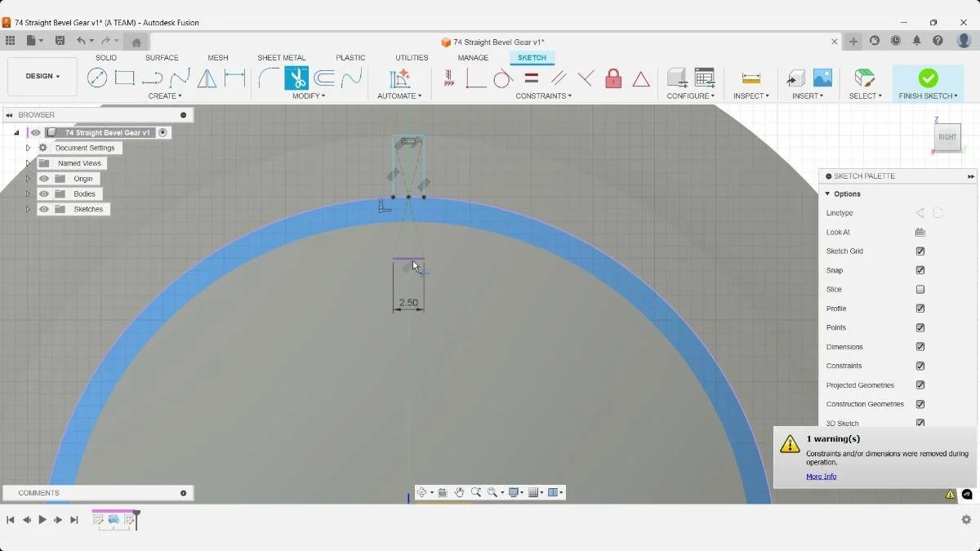Hide the Origin folder visibility
Image resolution: width=980 pixels, height=551 pixels.
[x=44, y=179]
